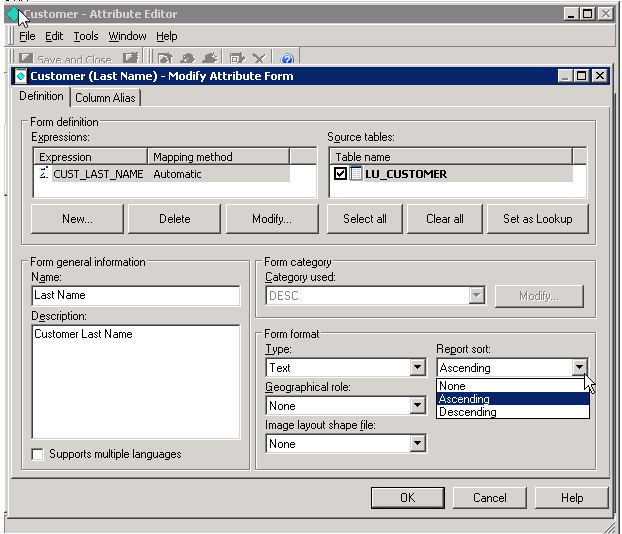Select None in the Report sort list
This screenshot has width=622, height=534.
click(x=452, y=386)
